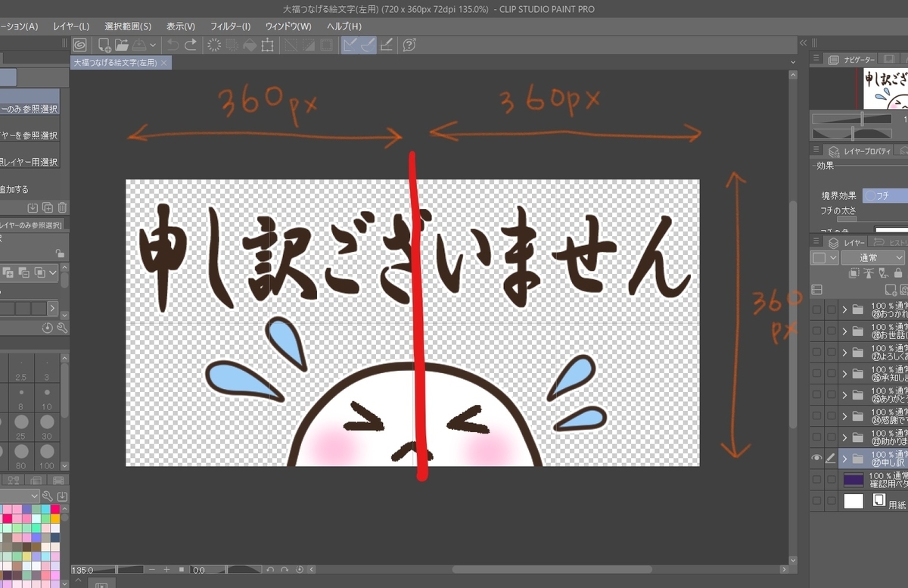Show the ㉙おつかれ layer folder visibility box
This screenshot has height=588, width=908.
[816, 310]
